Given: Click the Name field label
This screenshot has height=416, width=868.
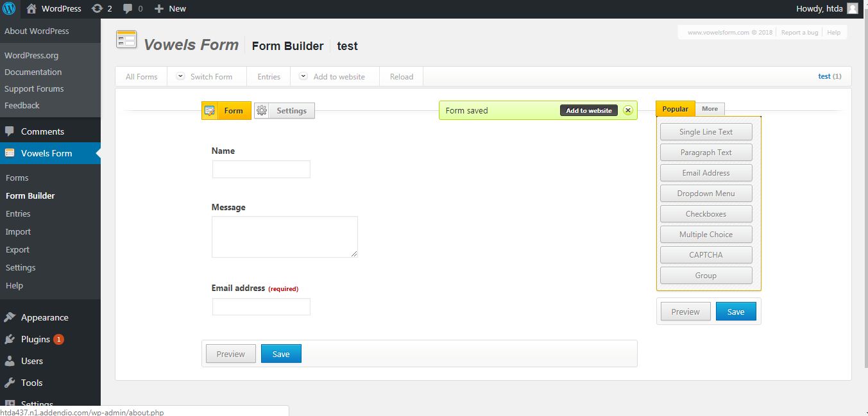Looking at the screenshot, I should point(223,151).
